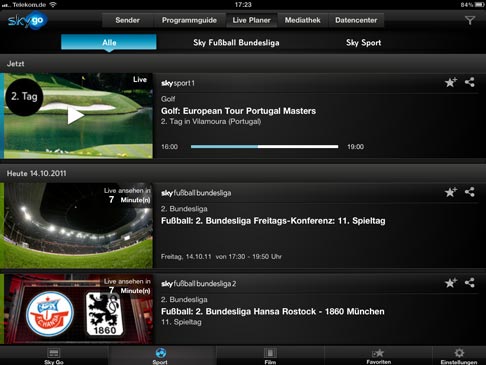Viewport: 486px width, 365px height.
Task: Open the Favoriten bottom tab
Action: pos(378,356)
